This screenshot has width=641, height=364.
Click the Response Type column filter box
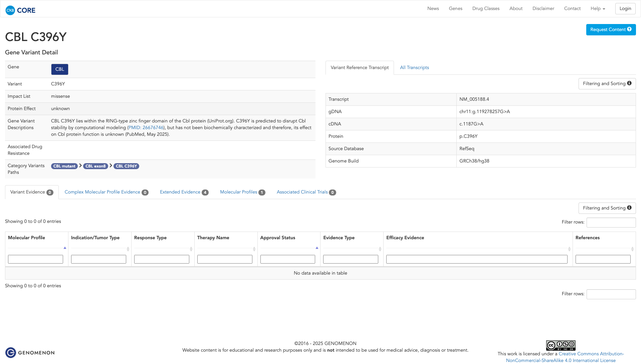coord(162,259)
